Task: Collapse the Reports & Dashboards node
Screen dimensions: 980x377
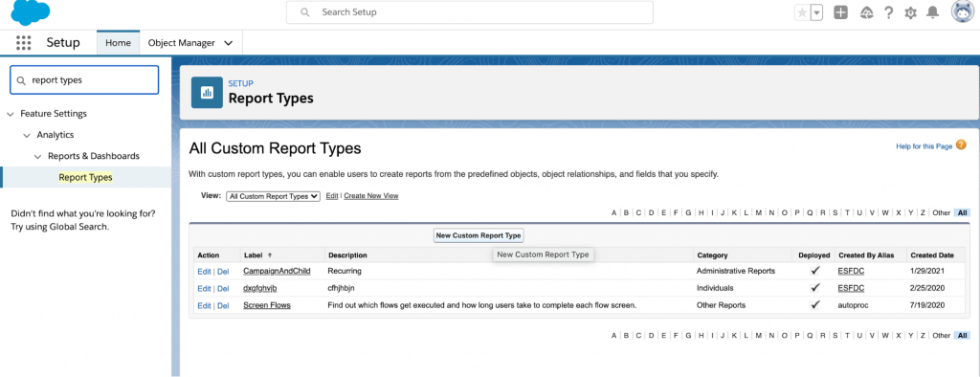Action: pyautogui.click(x=37, y=156)
